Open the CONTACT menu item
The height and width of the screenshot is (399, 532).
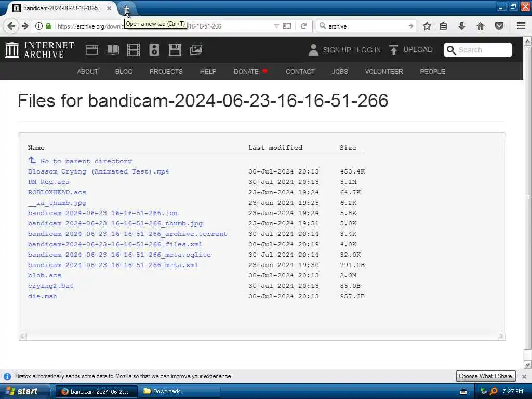pyautogui.click(x=300, y=72)
